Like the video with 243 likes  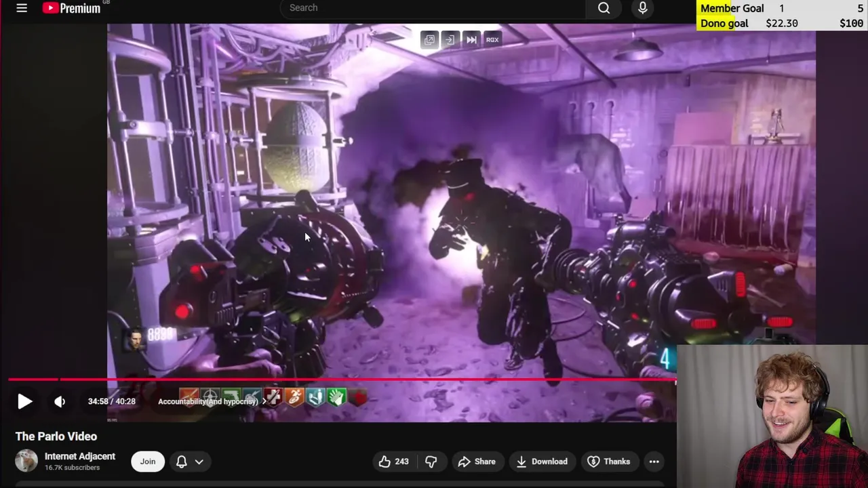(x=393, y=462)
